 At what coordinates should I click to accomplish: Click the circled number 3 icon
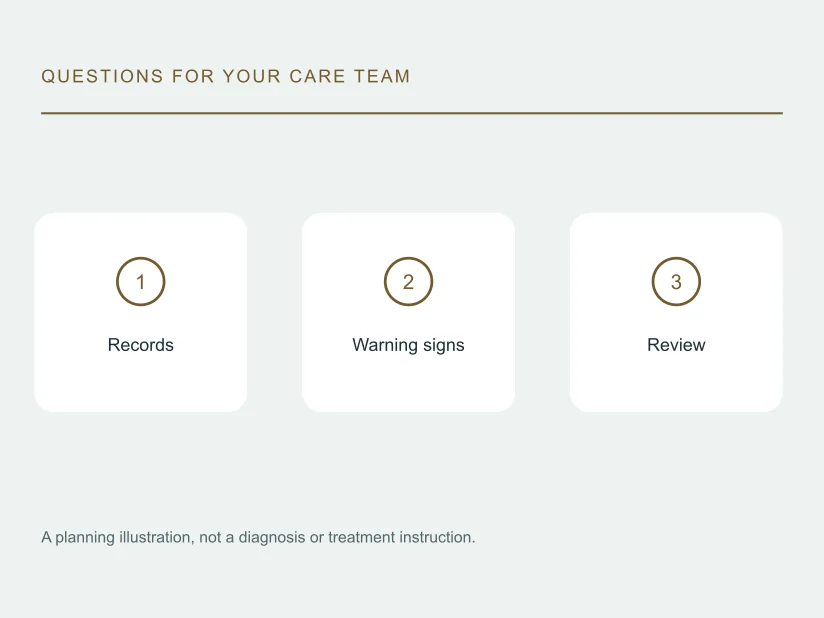(676, 281)
